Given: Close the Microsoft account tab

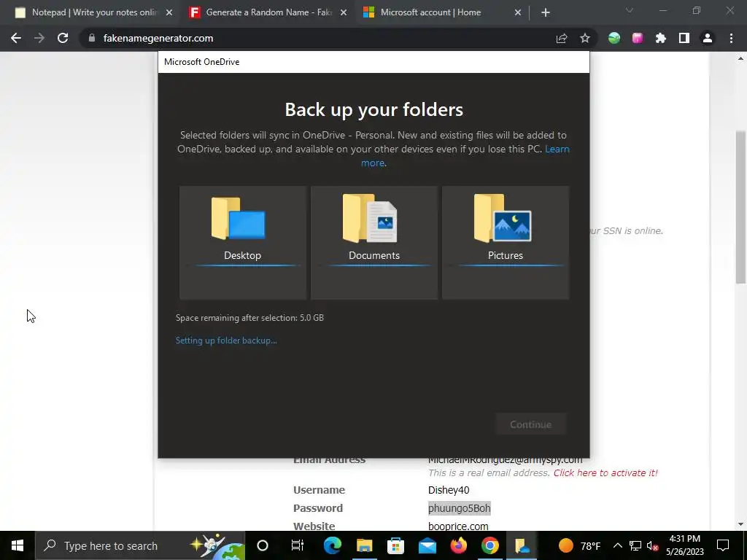Looking at the screenshot, I should (x=518, y=12).
